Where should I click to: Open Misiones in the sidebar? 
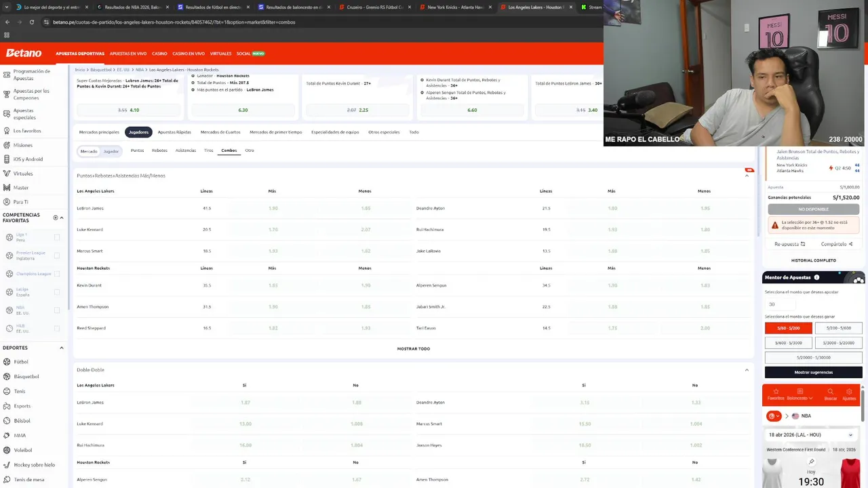22,145
